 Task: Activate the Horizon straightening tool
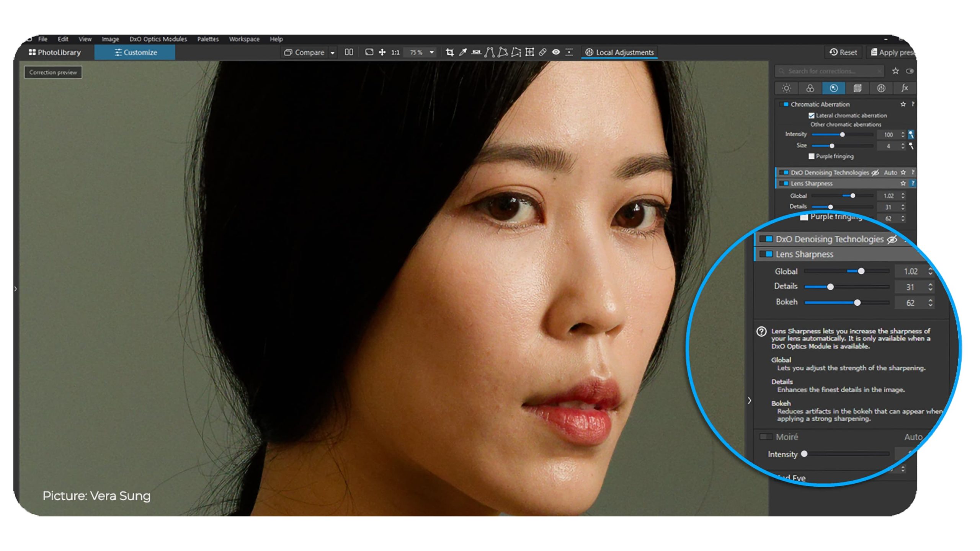pyautogui.click(x=475, y=52)
